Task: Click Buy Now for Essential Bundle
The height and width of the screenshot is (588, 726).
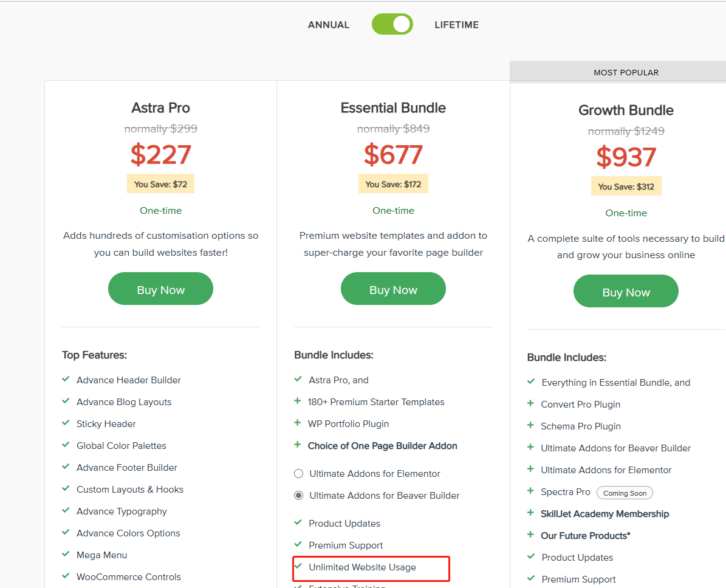Action: pyautogui.click(x=393, y=290)
